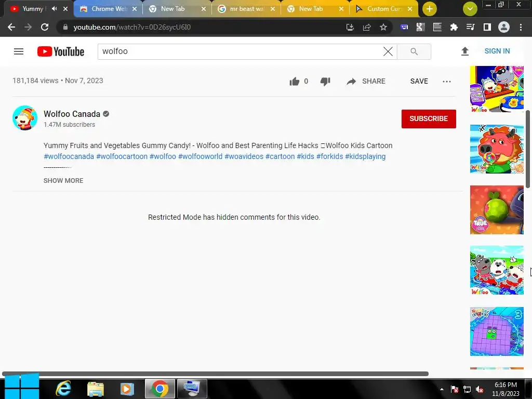Click the upload arrow icon beside Sign In
This screenshot has width=532, height=399.
(465, 51)
